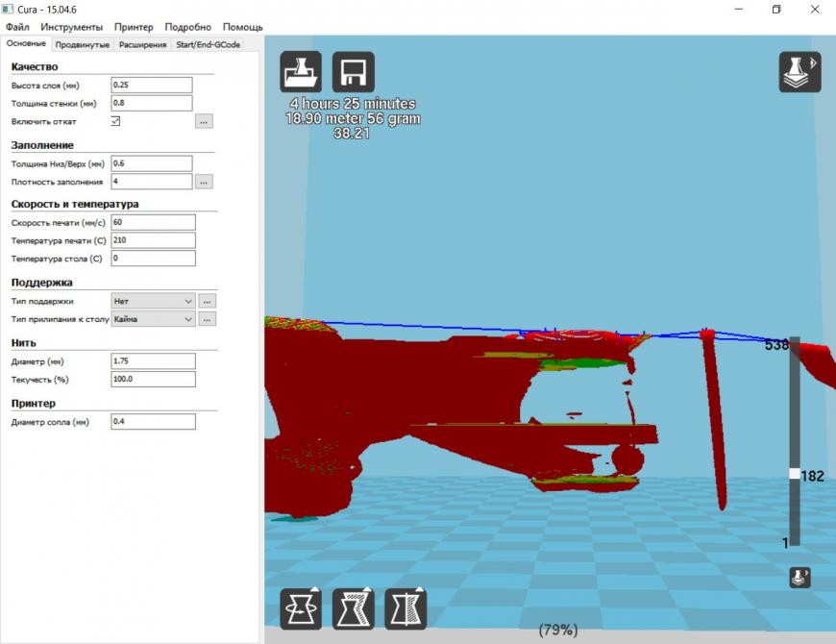
Task: Click the max layer number 538
Action: click(x=776, y=345)
